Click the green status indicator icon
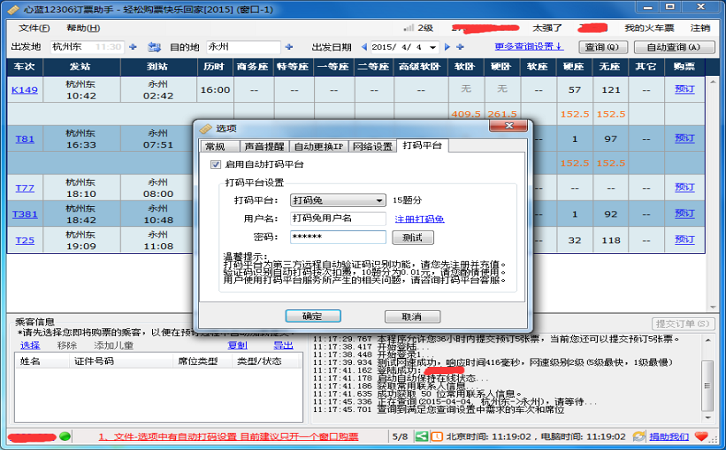Screen dimensions: 726x450 click(65, 437)
